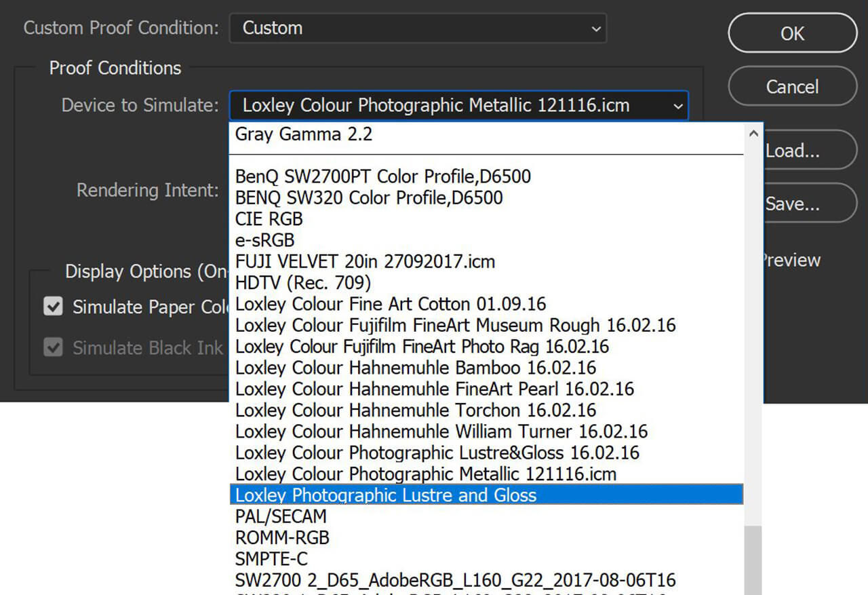Choose HDTV (Rec. 709) profile
This screenshot has height=595, width=868.
486,282
